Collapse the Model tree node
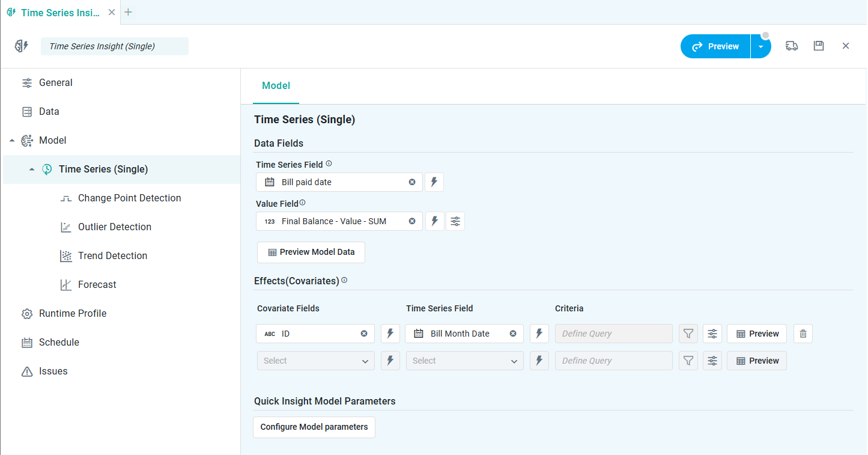This screenshot has width=868, height=455. click(12, 141)
